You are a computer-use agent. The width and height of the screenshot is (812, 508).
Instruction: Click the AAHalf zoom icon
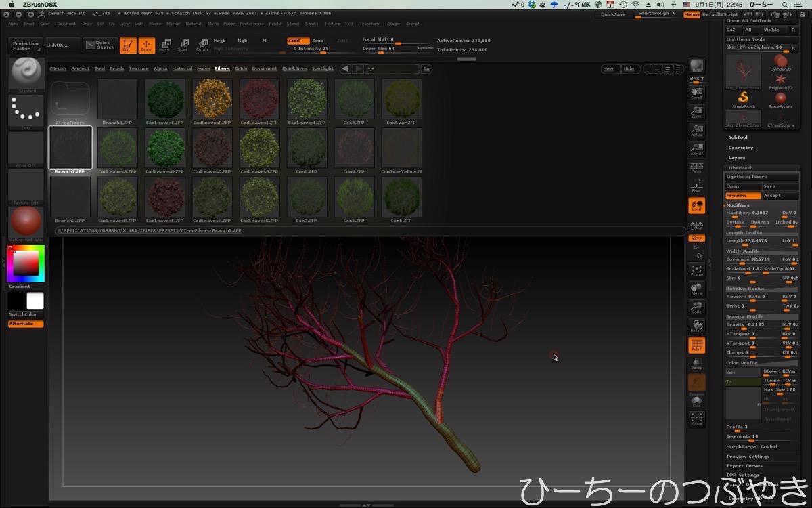(696, 149)
